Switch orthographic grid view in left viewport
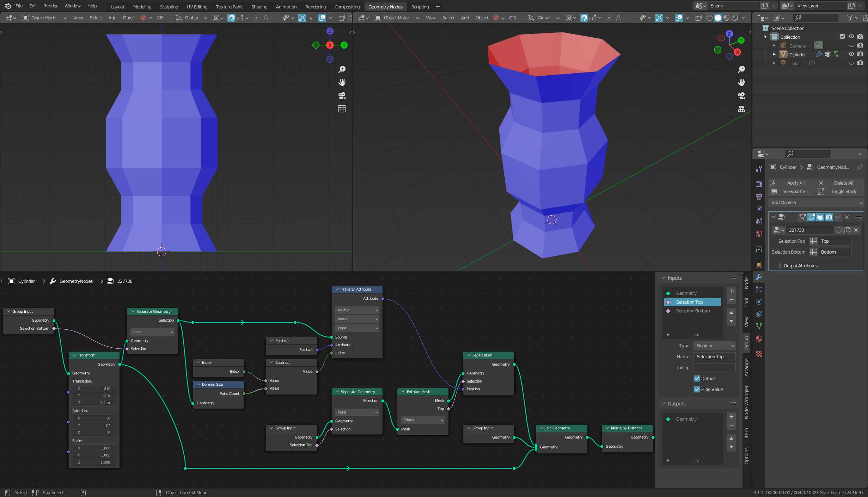868x497 pixels. pos(342,109)
